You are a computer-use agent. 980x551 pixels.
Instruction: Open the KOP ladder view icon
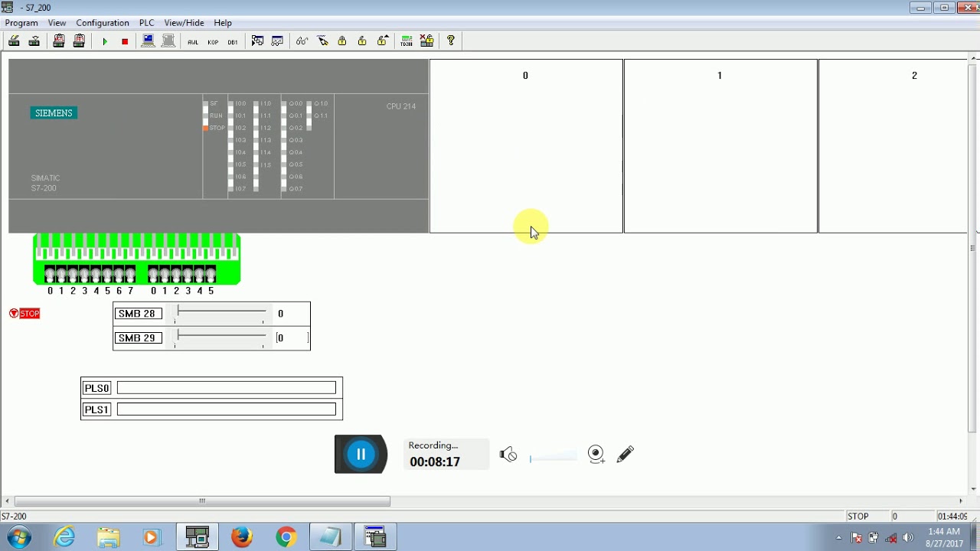click(x=213, y=41)
